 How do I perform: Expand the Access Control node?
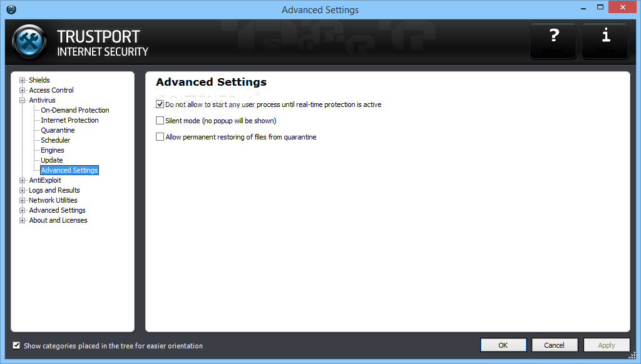(22, 90)
